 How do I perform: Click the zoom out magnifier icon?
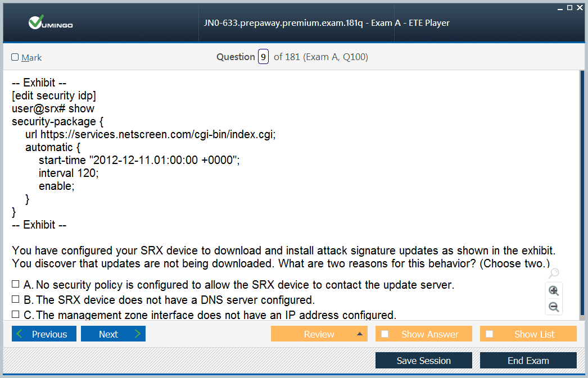[554, 307]
